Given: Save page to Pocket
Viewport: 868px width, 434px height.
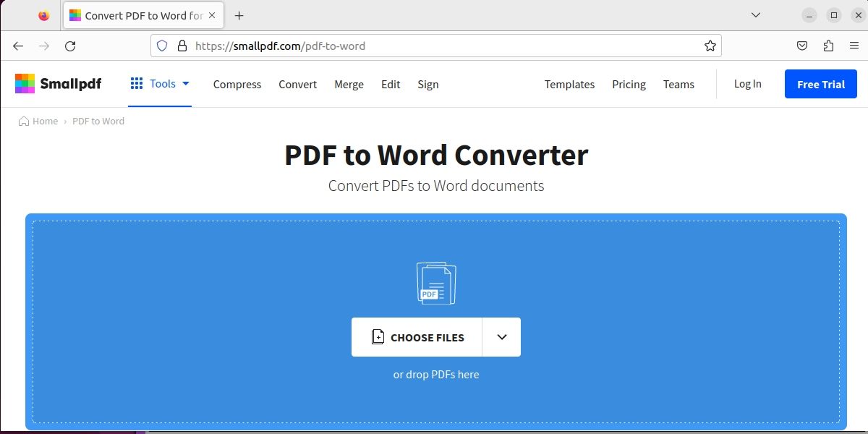Looking at the screenshot, I should tap(801, 45).
